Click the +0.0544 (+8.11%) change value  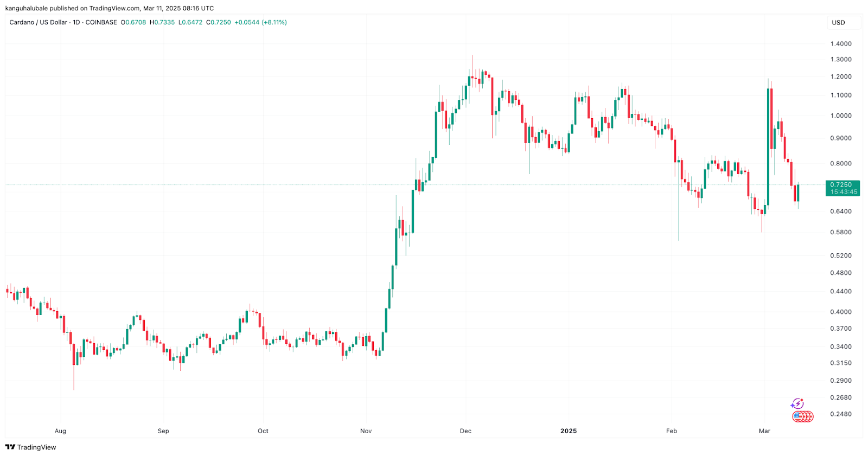[260, 22]
